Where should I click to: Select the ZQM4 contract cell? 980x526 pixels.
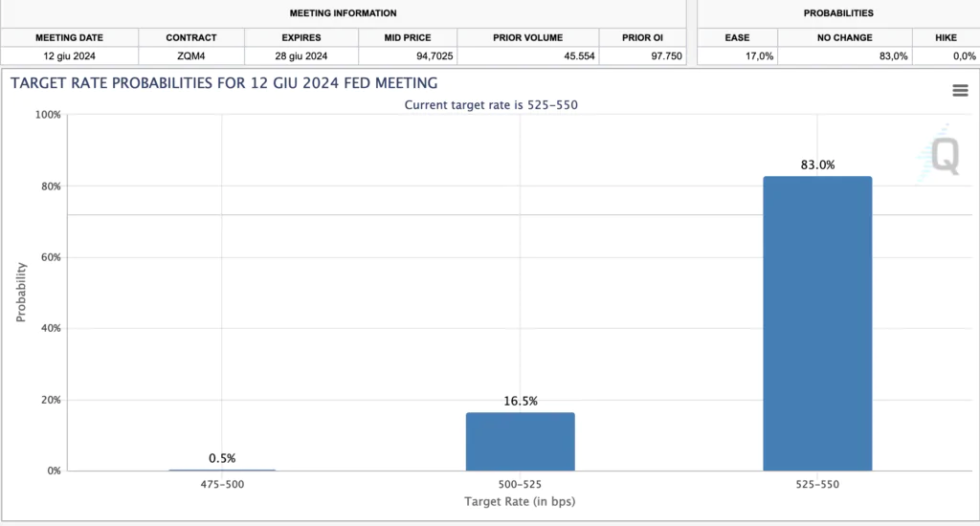(191, 56)
